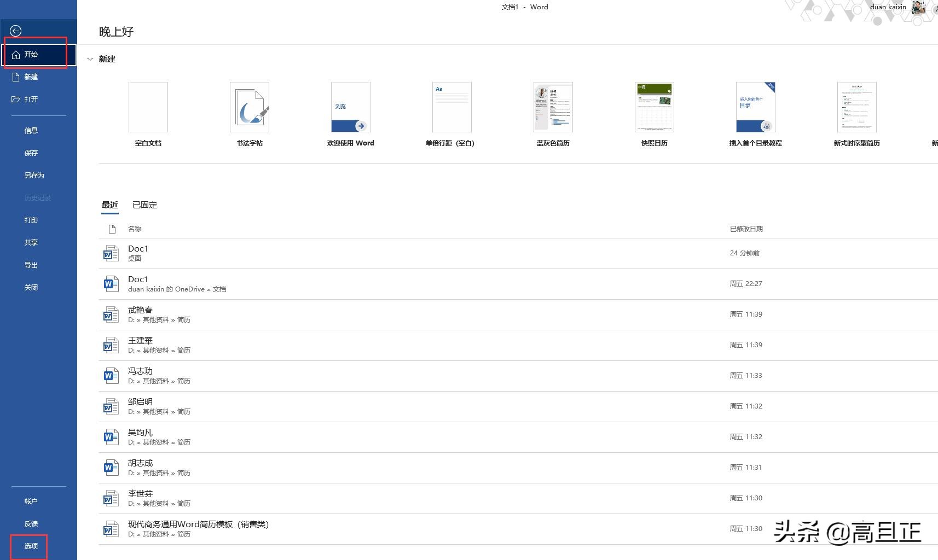Open recent file 李世芬 by name

[x=140, y=494]
